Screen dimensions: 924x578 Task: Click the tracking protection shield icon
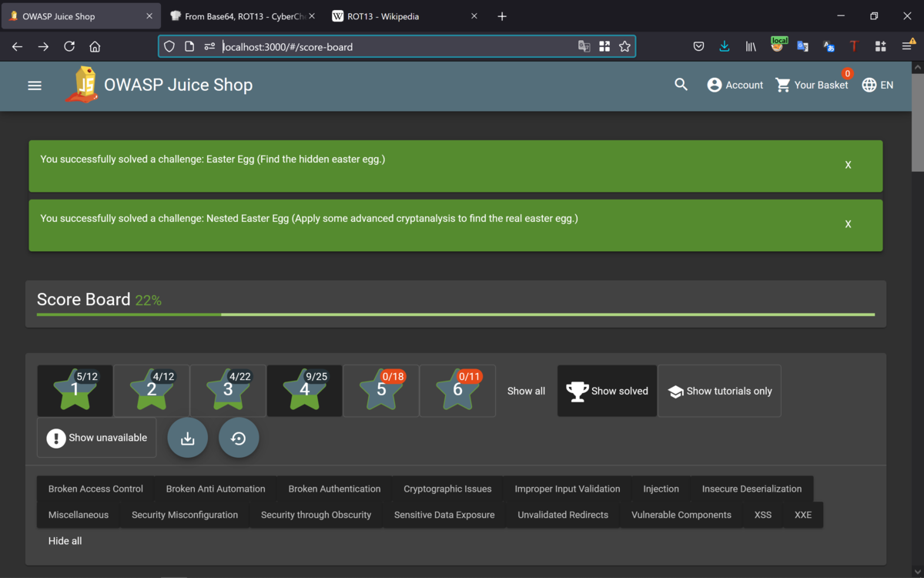169,46
